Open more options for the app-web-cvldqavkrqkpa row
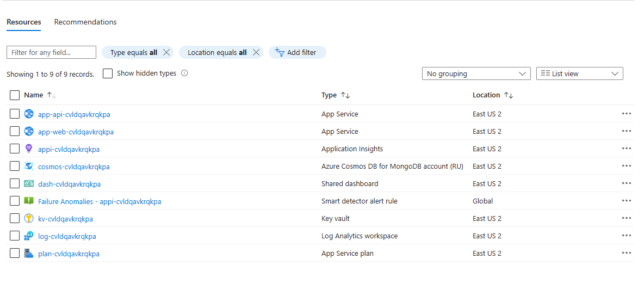This screenshot has width=644, height=302. [627, 131]
